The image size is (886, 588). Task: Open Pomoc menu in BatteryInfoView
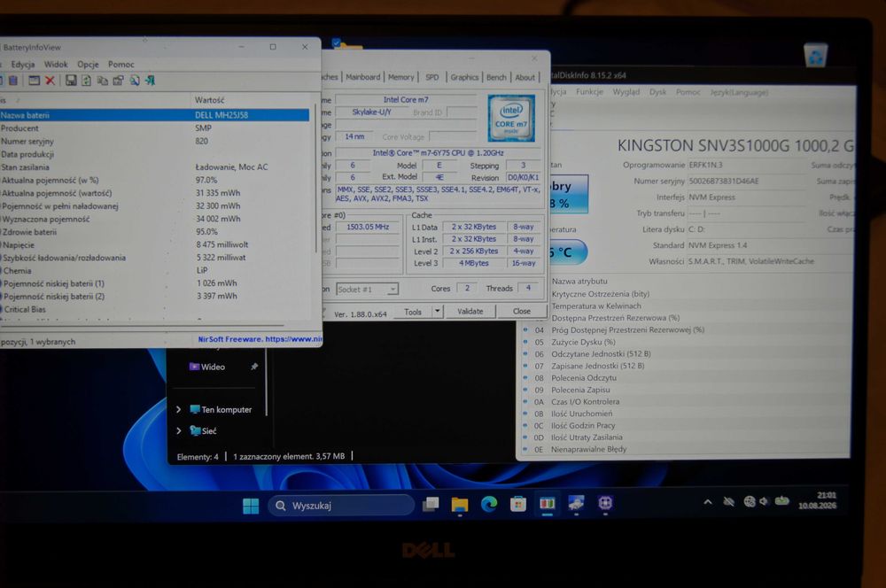click(x=120, y=65)
